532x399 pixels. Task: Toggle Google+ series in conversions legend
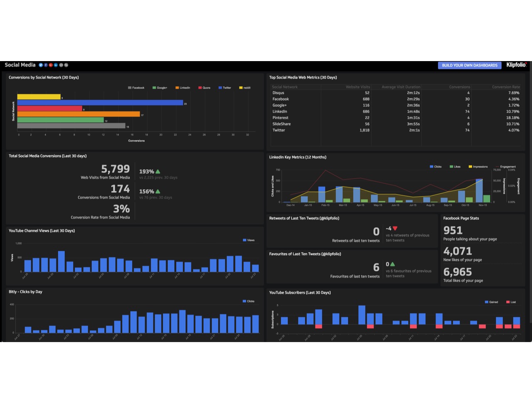160,88
